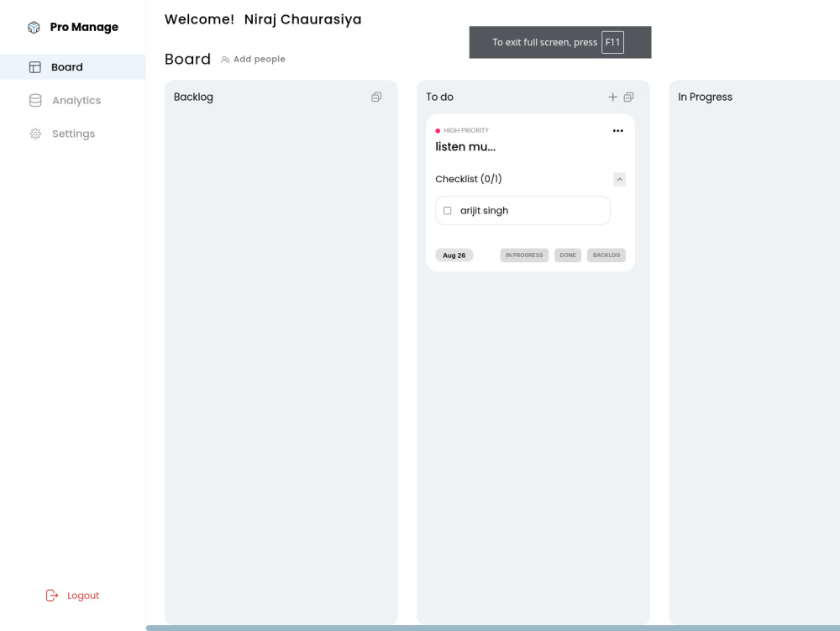The height and width of the screenshot is (631, 840).
Task: Click the Niraj Chaurasiya user name
Action: [302, 19]
